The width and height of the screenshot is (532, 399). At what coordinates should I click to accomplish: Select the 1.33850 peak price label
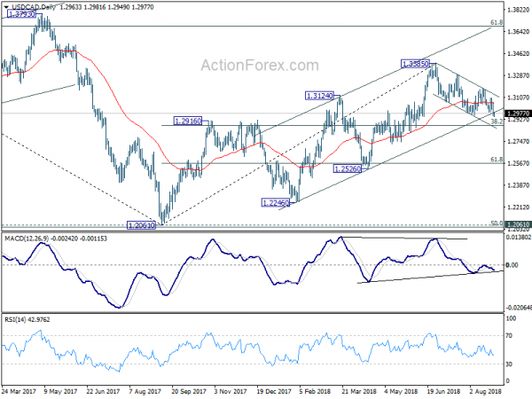pyautogui.click(x=415, y=64)
